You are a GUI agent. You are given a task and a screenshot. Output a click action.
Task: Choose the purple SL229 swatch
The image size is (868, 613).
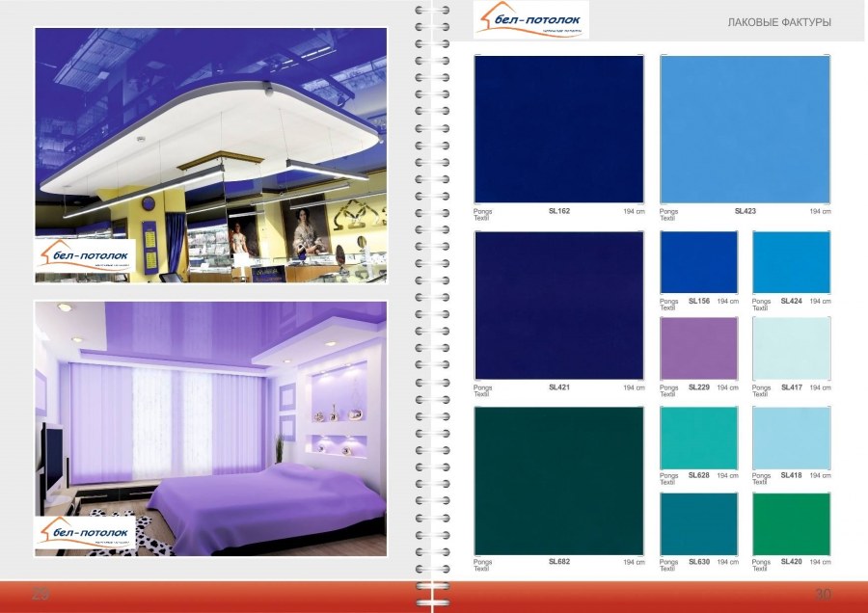698,348
